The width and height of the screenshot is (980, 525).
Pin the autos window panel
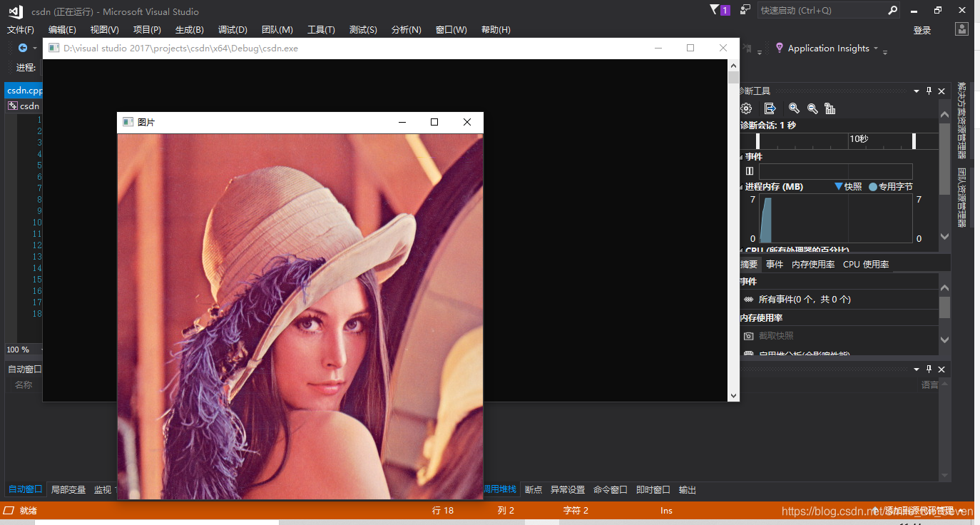(x=929, y=369)
